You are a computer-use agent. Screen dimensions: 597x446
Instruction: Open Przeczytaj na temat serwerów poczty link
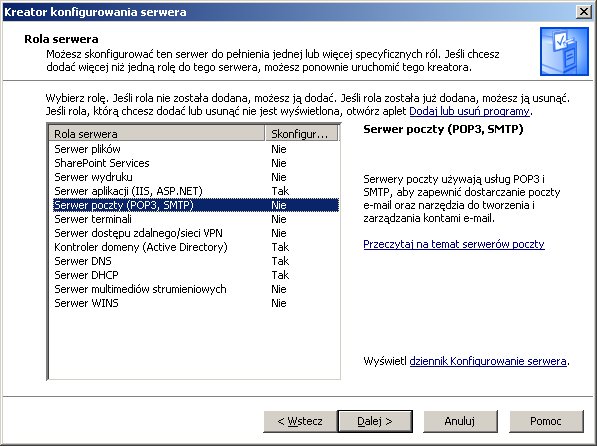(x=454, y=244)
